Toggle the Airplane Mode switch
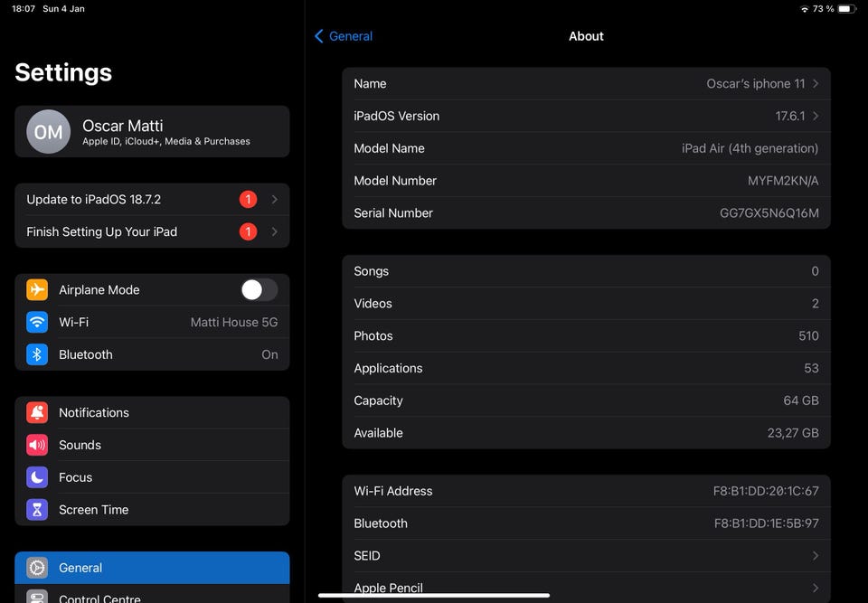The width and height of the screenshot is (868, 603). click(x=259, y=289)
